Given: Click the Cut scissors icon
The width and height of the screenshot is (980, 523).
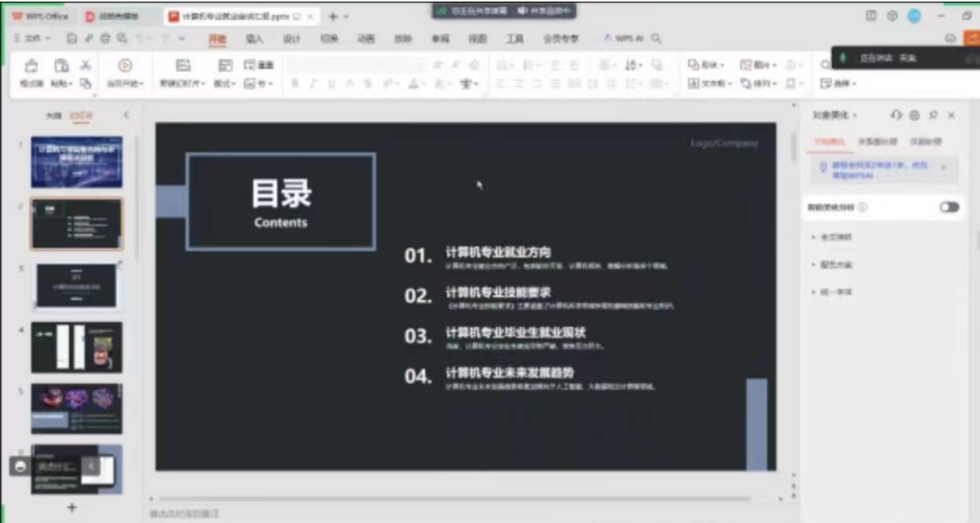Looking at the screenshot, I should pos(86,65).
